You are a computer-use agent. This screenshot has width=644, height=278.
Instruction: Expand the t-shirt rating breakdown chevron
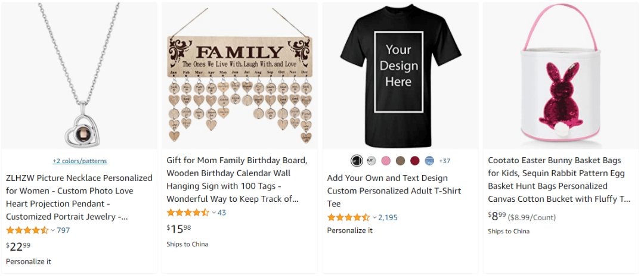[x=374, y=218]
